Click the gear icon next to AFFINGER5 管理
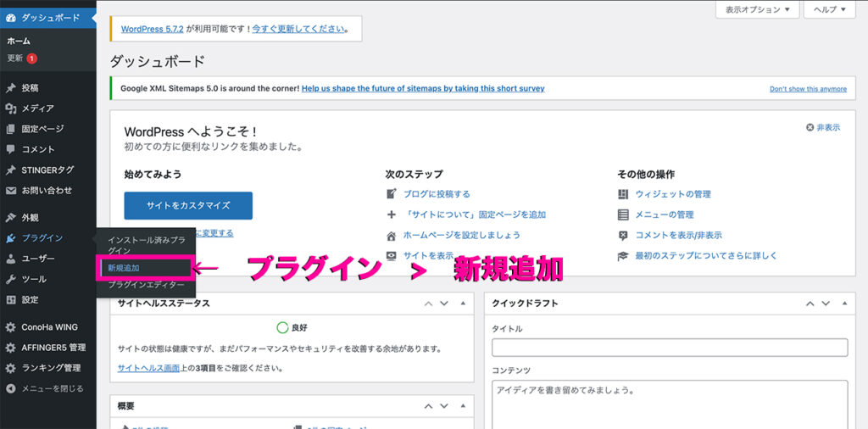 [x=10, y=348]
